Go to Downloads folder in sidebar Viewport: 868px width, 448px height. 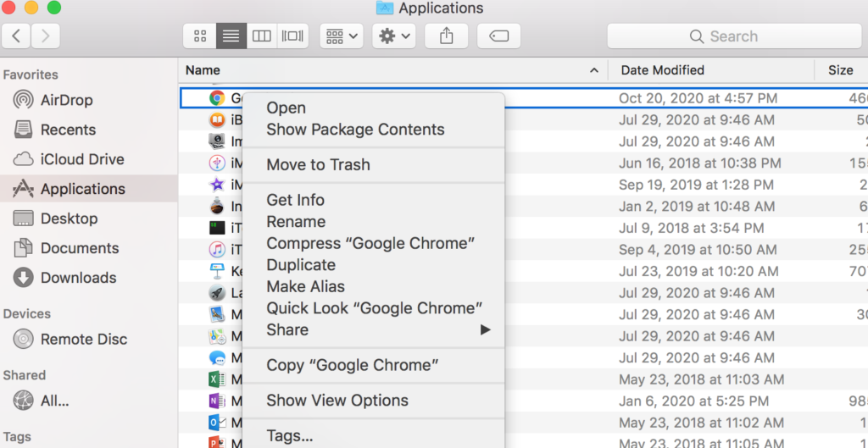[x=78, y=278]
